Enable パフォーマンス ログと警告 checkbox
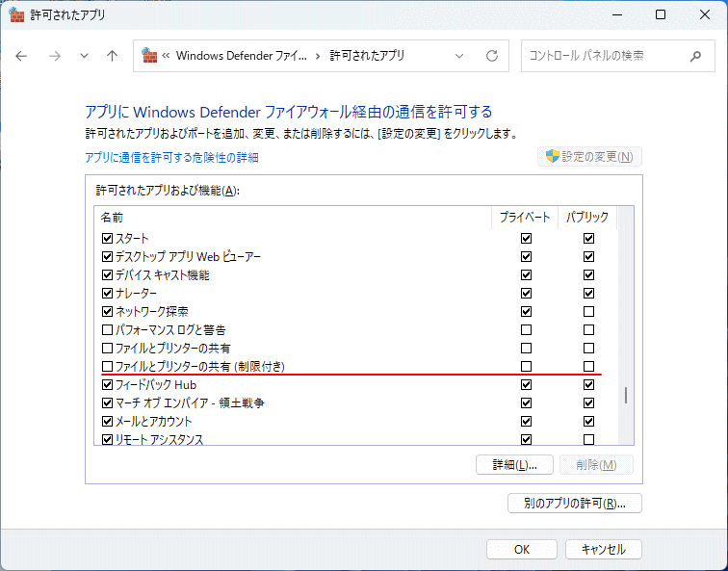 coord(107,330)
